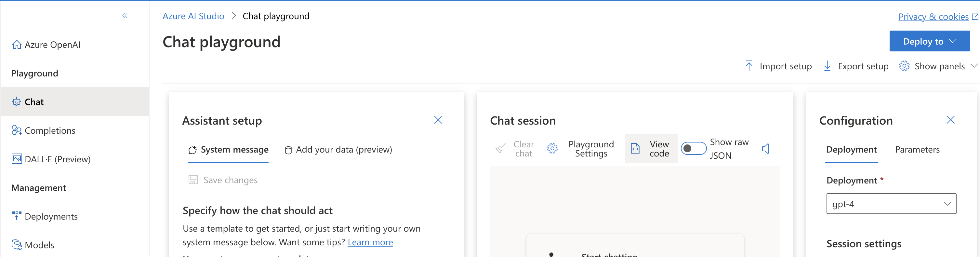Close the Assistant setup panel
Screen dimensions: 980x257
point(438,120)
